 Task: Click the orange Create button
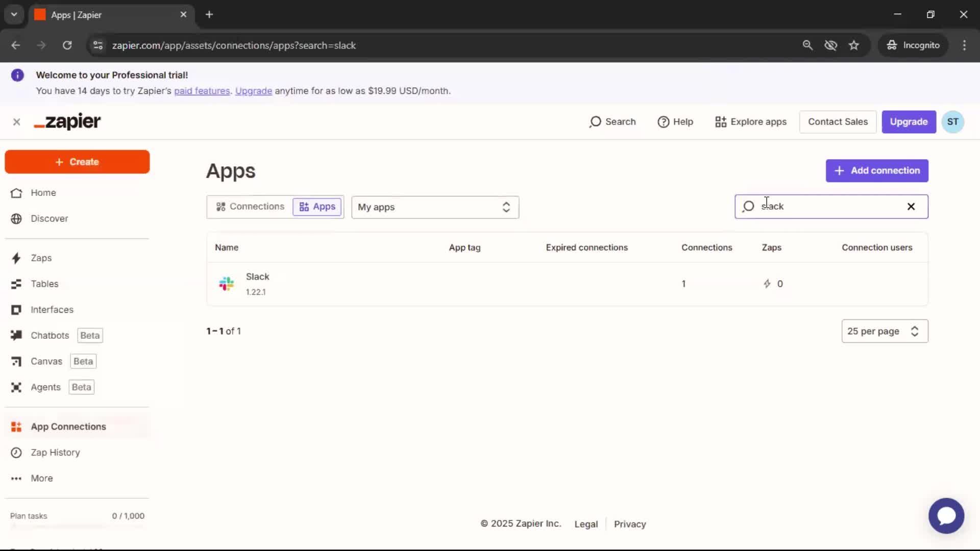pos(77,162)
